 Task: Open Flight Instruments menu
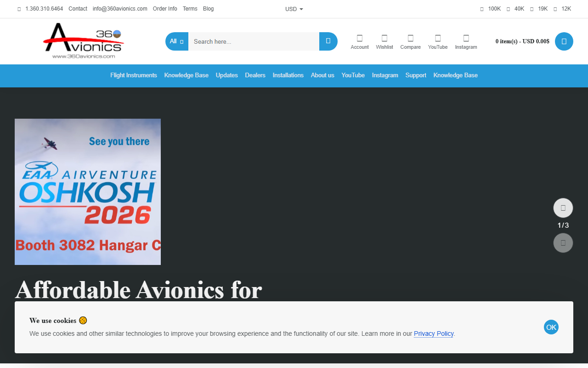click(134, 75)
